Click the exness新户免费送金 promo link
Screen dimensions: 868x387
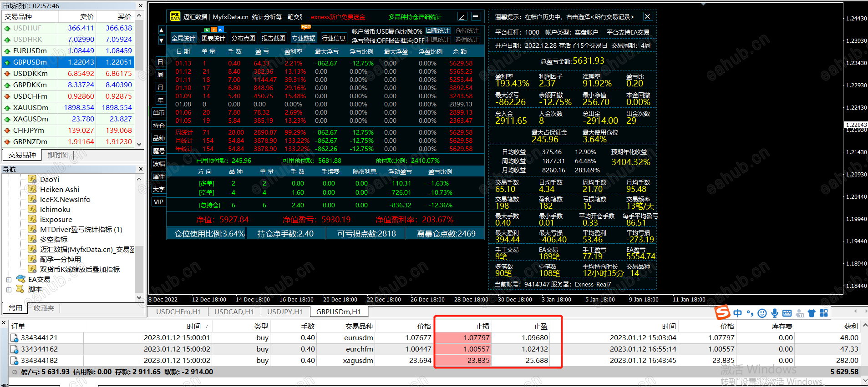tap(338, 17)
